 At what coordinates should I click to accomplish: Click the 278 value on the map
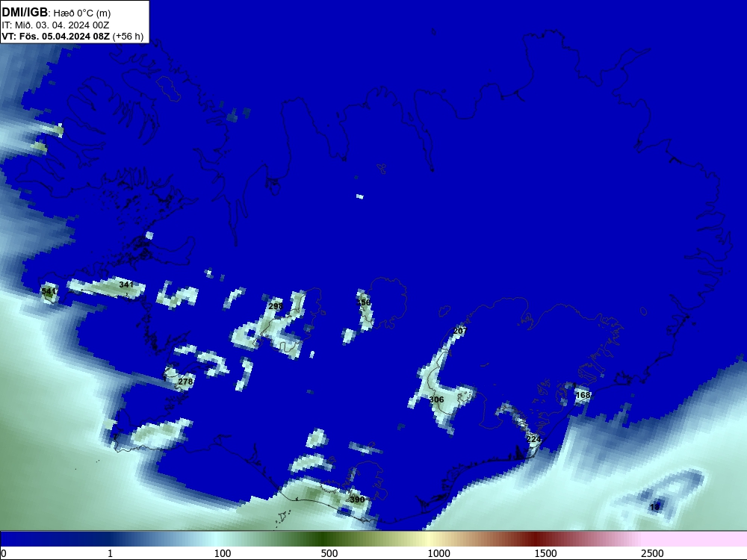(185, 382)
